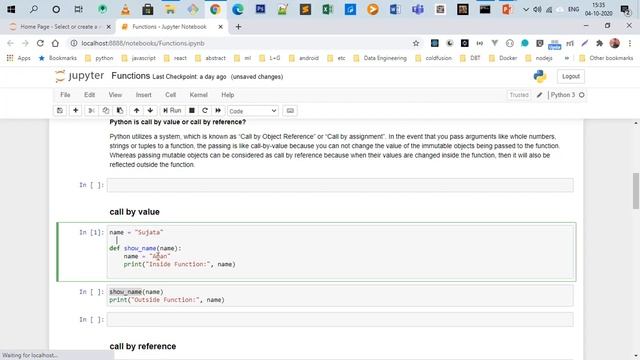Show hidden system tray icons chevron
This screenshot has height=360, width=640.
tap(526, 9)
